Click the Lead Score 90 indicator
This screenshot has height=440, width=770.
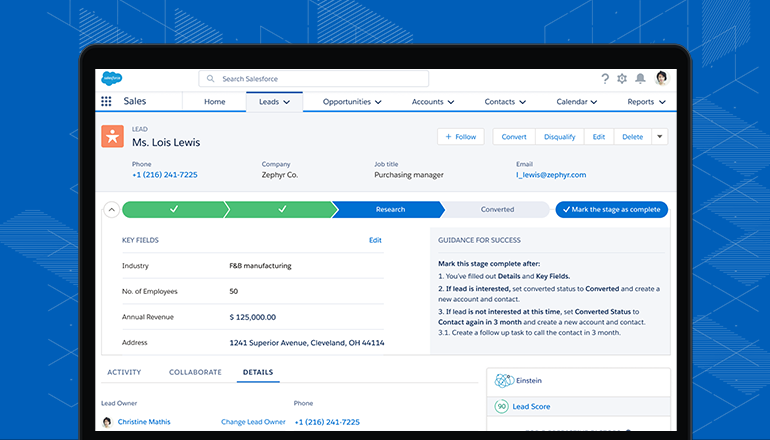pos(502,407)
